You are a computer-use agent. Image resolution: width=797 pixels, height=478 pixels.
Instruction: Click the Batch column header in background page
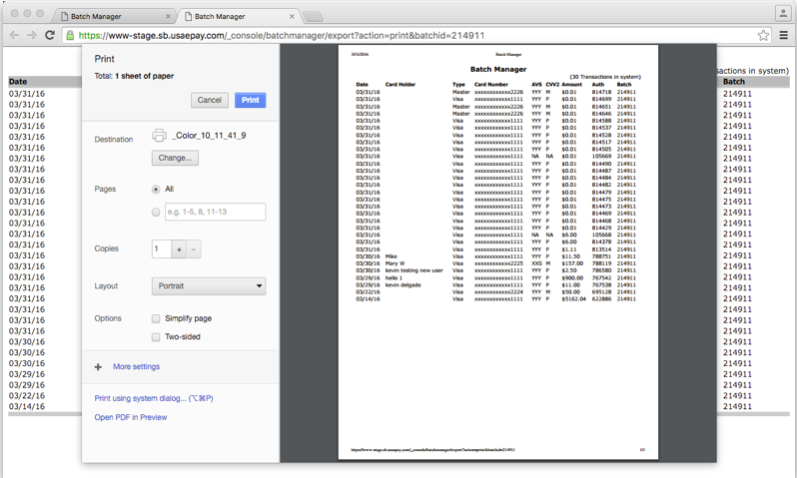pyautogui.click(x=734, y=81)
